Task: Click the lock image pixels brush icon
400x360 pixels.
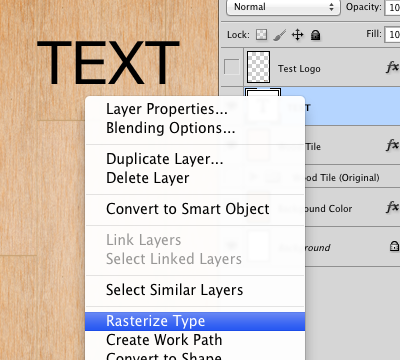Action: (280, 35)
